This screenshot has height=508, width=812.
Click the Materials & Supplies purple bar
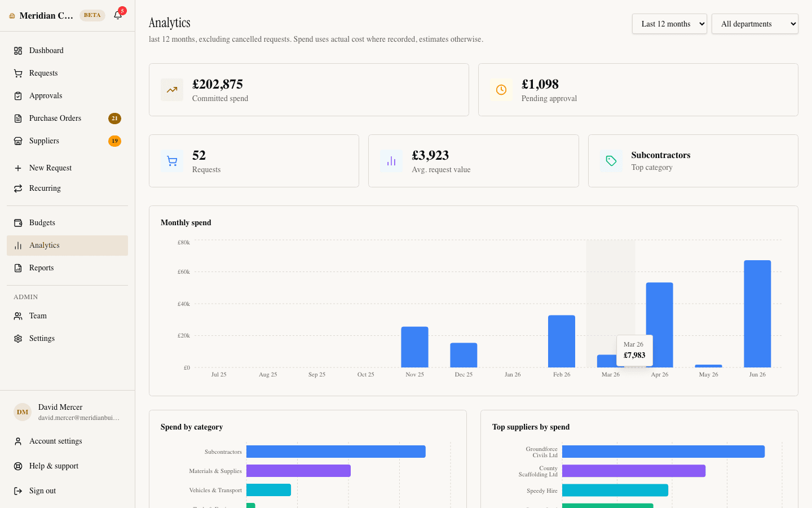tap(298, 471)
